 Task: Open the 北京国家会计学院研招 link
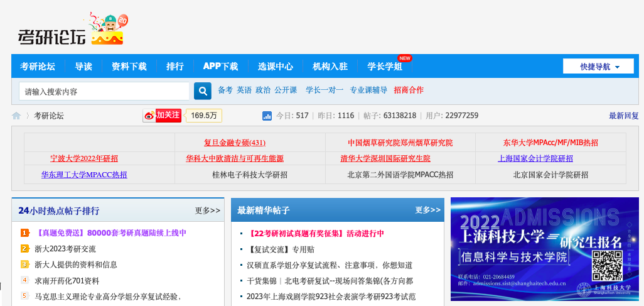click(550, 175)
